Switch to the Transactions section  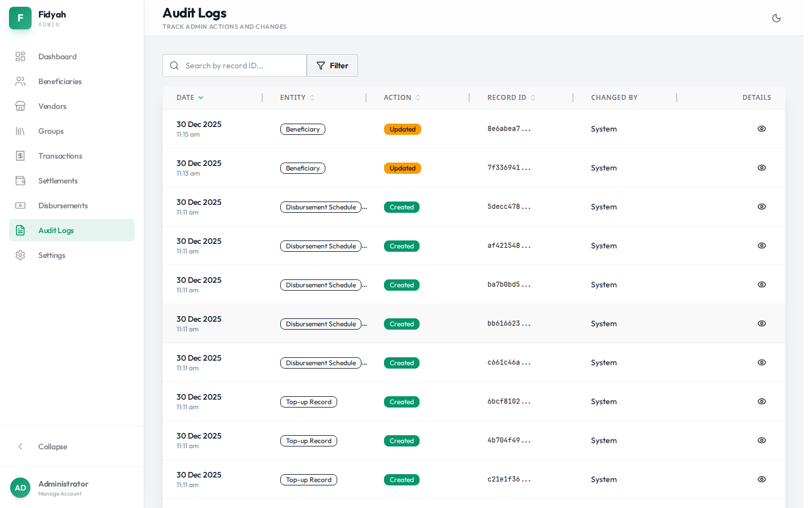pos(60,156)
